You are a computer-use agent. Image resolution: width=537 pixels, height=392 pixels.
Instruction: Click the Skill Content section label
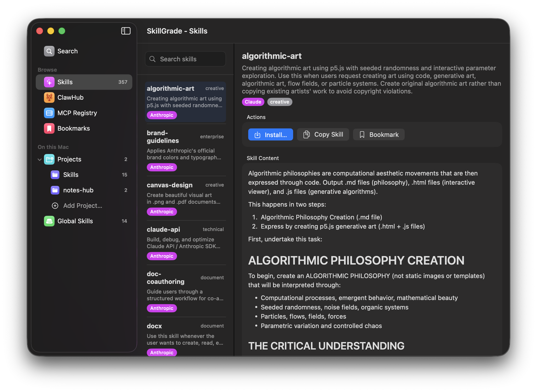click(x=263, y=158)
